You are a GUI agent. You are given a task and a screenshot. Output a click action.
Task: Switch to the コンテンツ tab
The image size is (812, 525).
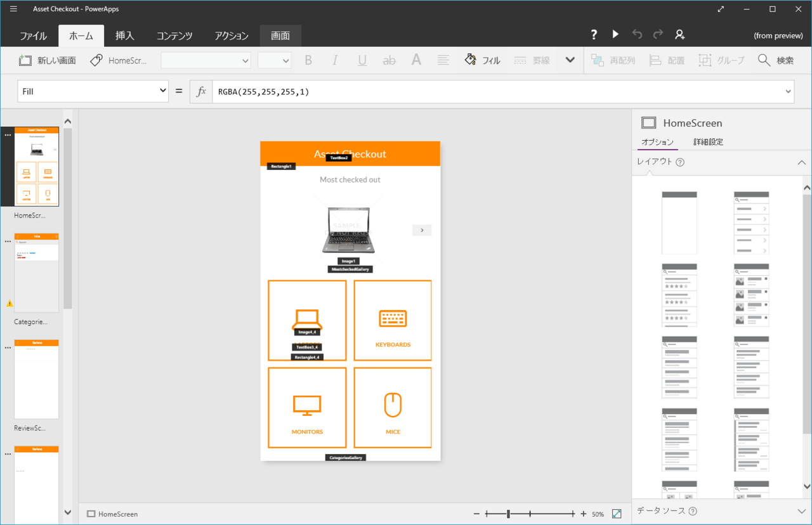pyautogui.click(x=174, y=36)
